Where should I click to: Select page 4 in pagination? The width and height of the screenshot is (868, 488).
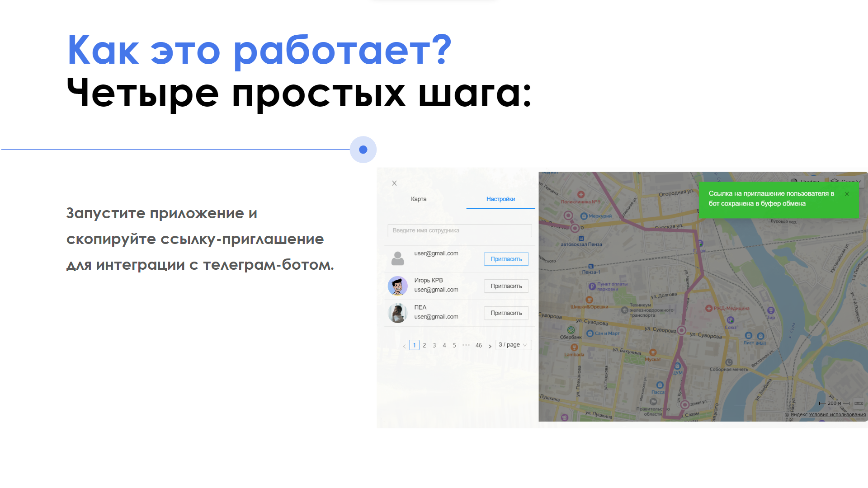coord(444,345)
